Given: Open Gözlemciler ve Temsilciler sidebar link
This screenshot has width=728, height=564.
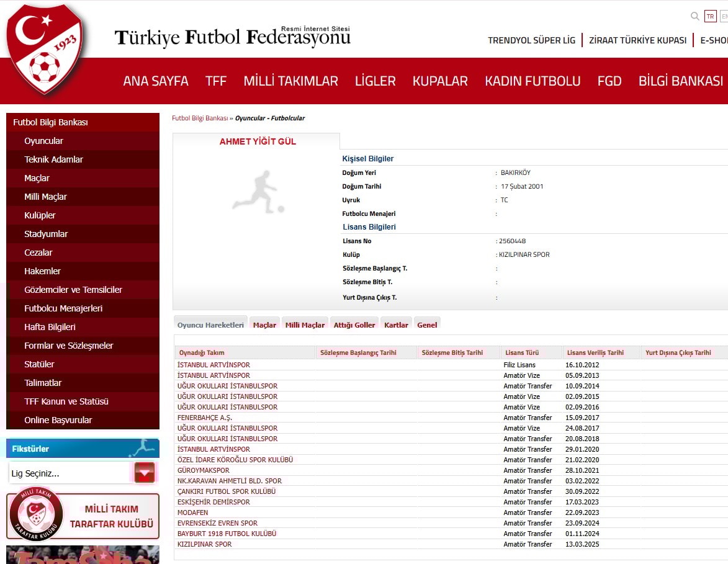Looking at the screenshot, I should coord(83,290).
